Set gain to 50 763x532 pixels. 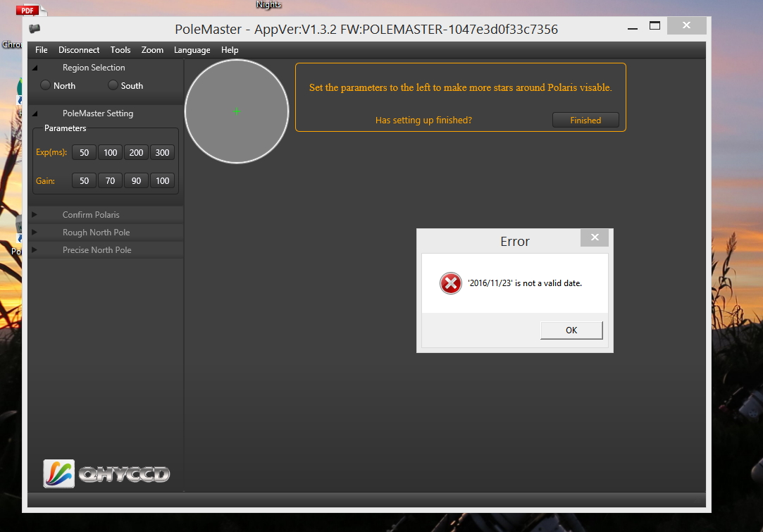click(84, 180)
